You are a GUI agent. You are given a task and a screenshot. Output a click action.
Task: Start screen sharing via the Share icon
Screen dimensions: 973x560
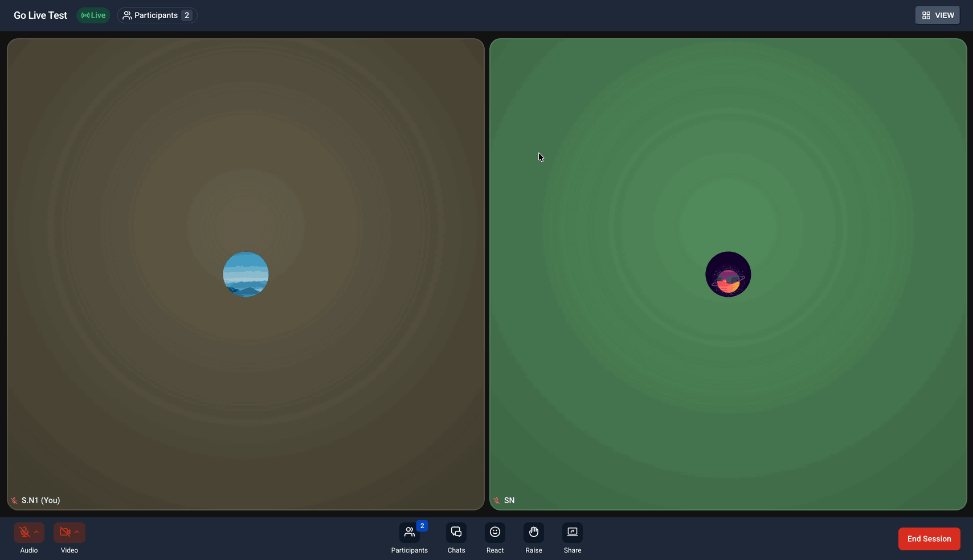[573, 532]
